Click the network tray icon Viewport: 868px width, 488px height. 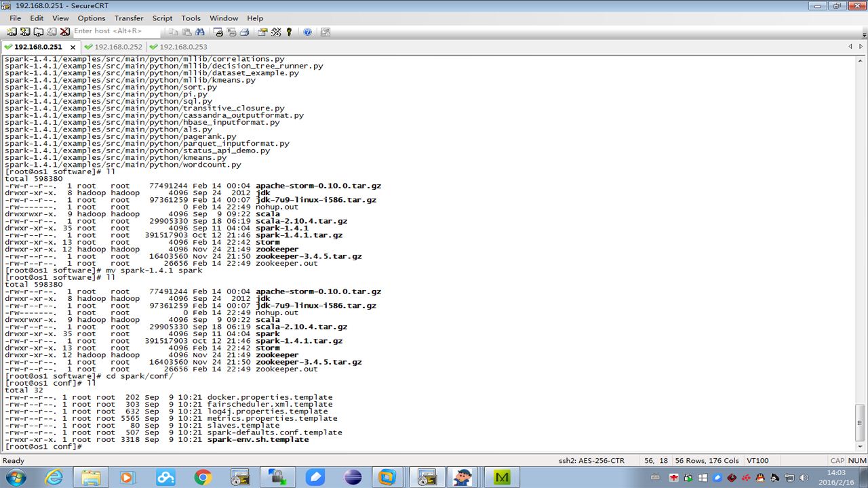coord(789,478)
